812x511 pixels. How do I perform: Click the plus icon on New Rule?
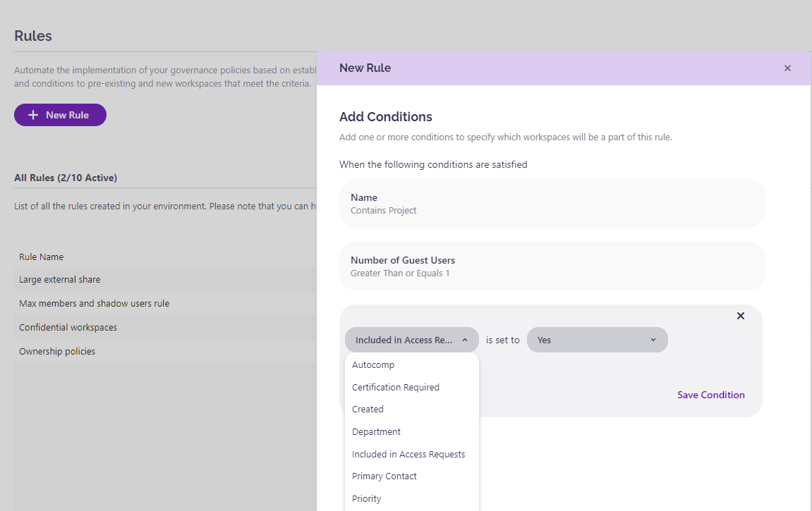[32, 115]
